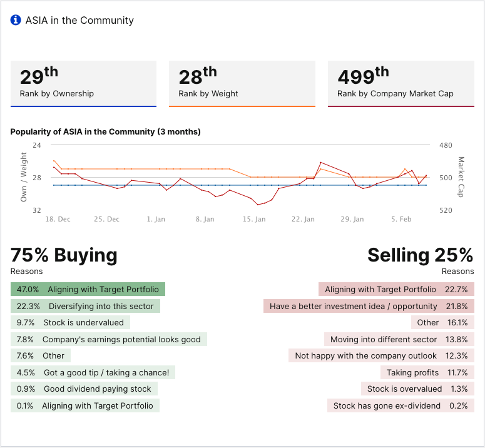
Task: Click the 7.6% Other buying reason
Action: pos(40,355)
